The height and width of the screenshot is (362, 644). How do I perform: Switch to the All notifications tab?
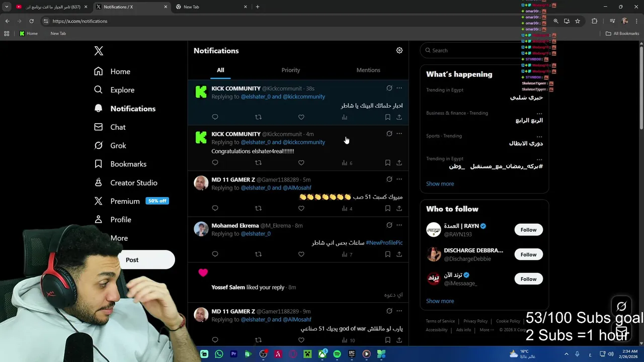tap(220, 70)
